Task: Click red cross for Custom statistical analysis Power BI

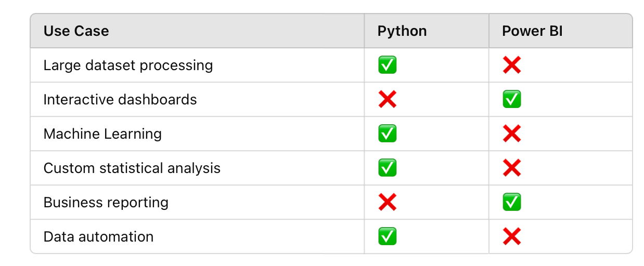Action: click(512, 168)
